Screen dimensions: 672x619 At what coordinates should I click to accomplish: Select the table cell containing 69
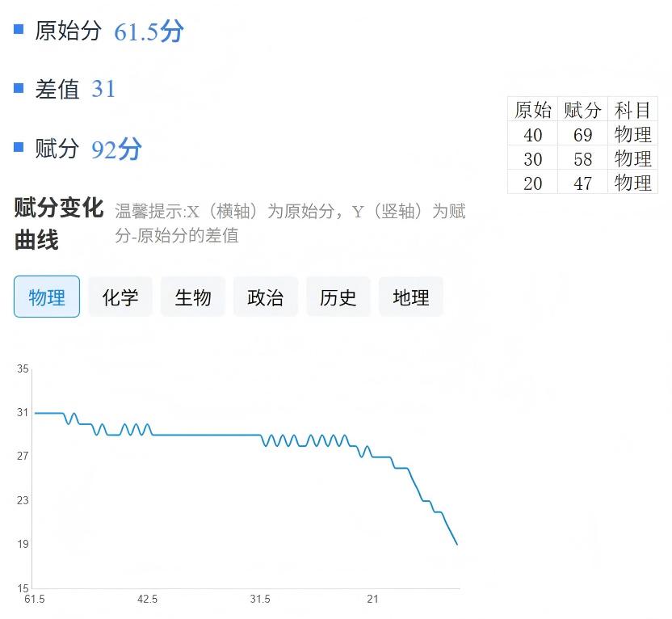pos(582,134)
